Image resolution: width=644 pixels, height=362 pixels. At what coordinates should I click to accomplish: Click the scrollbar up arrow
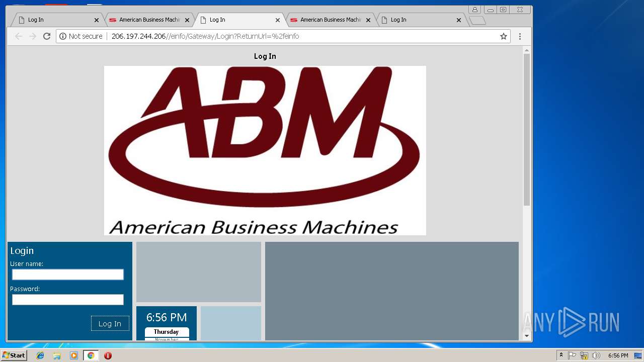click(527, 50)
